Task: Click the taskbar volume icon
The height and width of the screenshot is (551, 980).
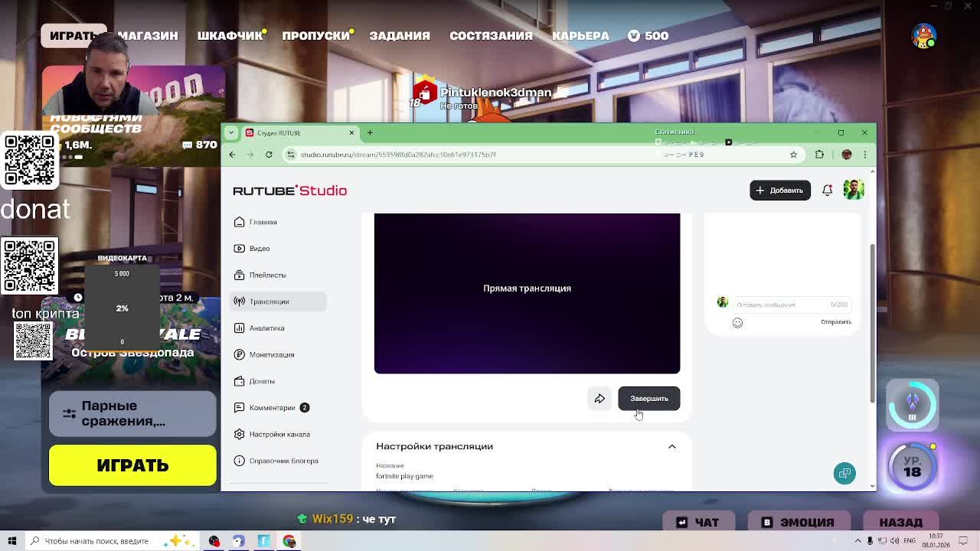Action: 894,541
